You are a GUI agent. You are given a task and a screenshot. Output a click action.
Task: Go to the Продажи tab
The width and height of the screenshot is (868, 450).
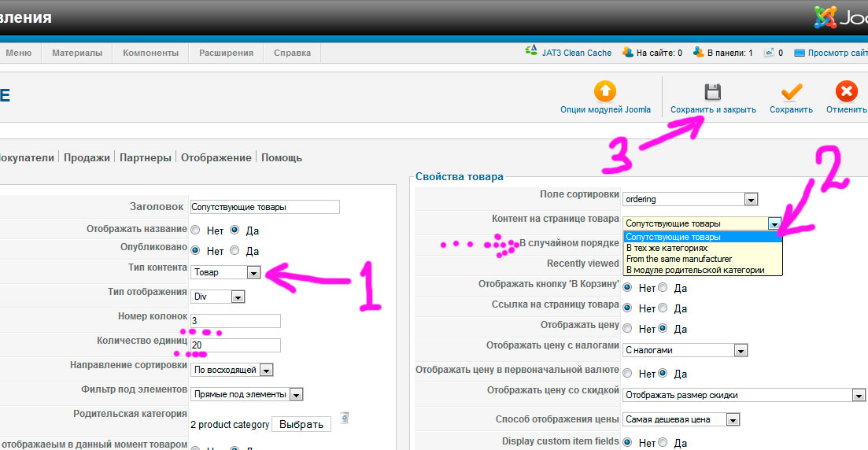click(x=87, y=158)
